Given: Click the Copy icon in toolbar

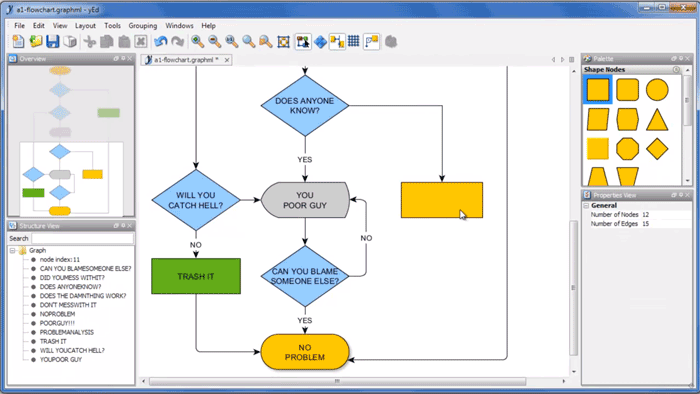Looking at the screenshot, I should 107,41.
